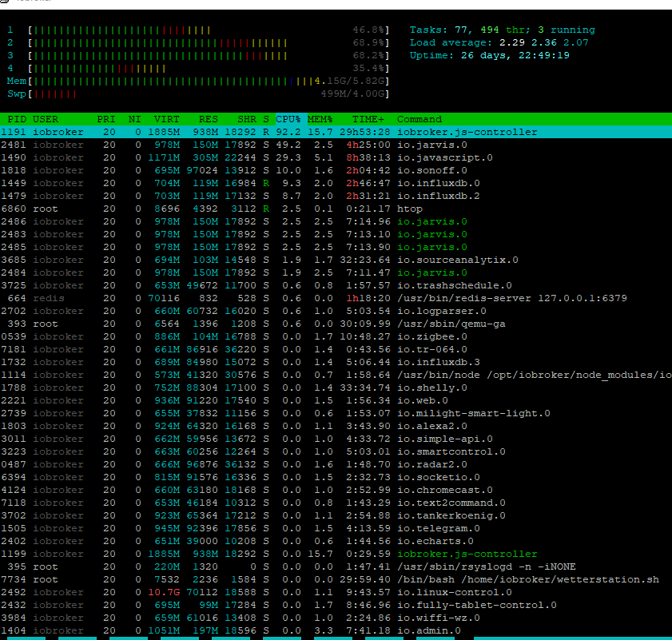Select the TIME+ column header
This screenshot has height=640, width=672.
[368, 119]
